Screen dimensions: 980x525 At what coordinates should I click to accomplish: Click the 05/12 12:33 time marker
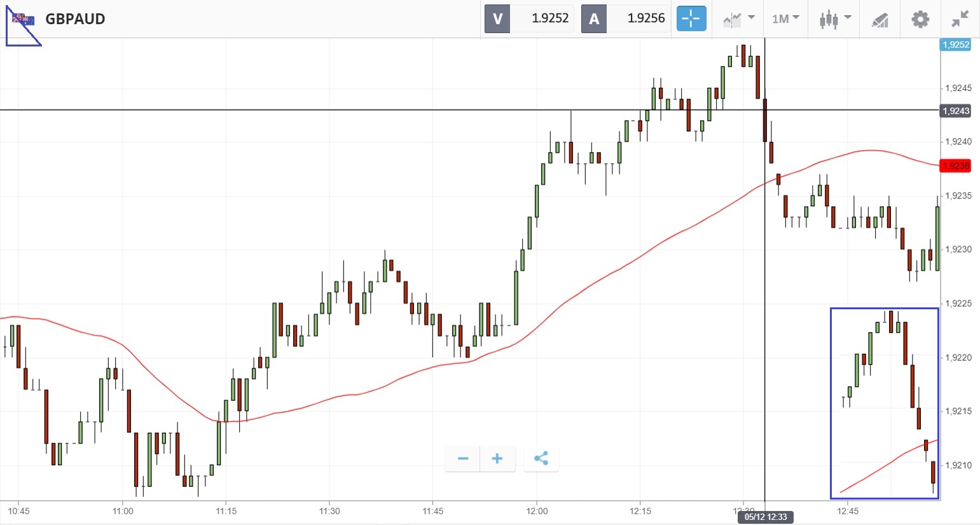[765, 517]
